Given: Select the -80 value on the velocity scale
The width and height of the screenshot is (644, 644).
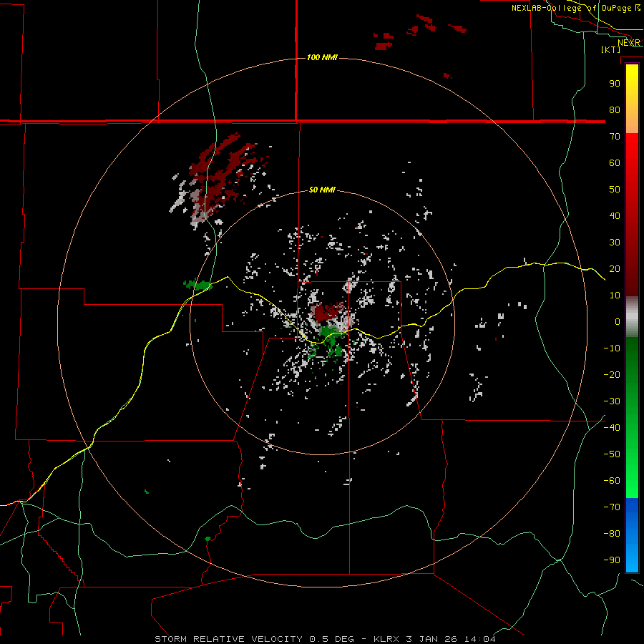Looking at the screenshot, I should pyautogui.click(x=612, y=534).
